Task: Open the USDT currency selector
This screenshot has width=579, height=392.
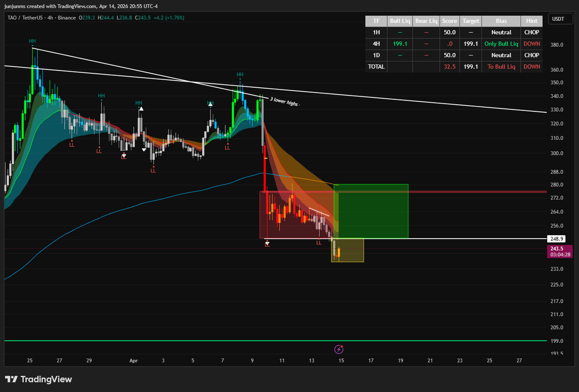Action: click(x=558, y=19)
